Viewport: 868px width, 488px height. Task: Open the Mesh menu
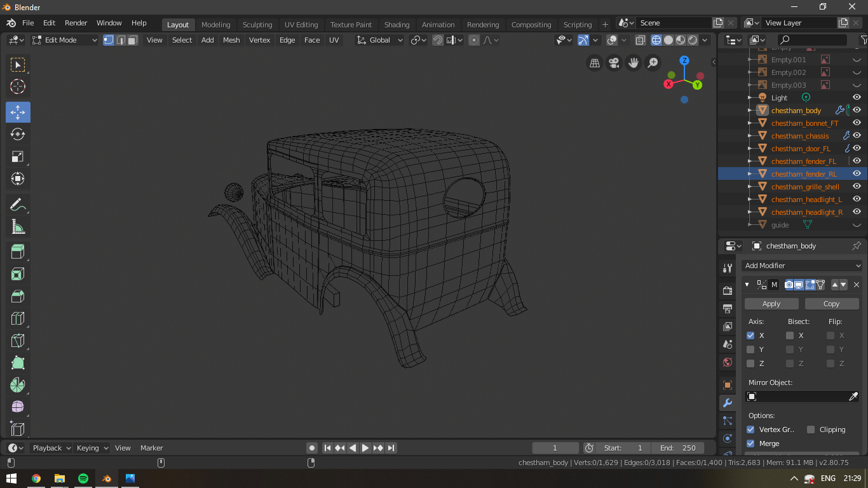tap(231, 40)
